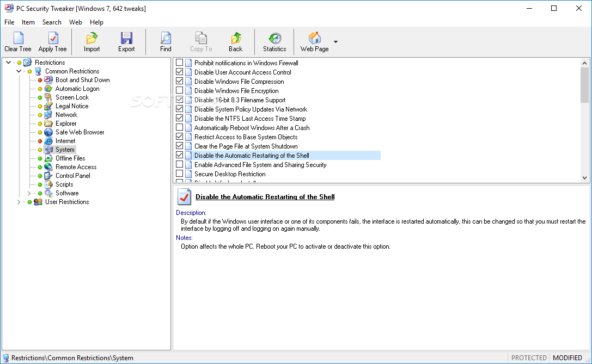Click the Restrictions root node icon
The image size is (592, 364).
[28, 63]
